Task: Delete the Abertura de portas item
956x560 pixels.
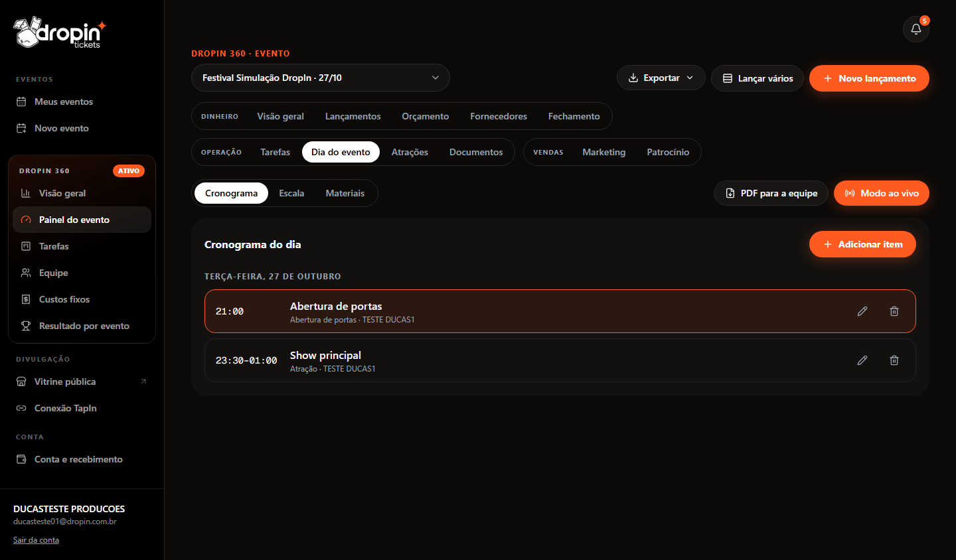Action: (x=894, y=311)
